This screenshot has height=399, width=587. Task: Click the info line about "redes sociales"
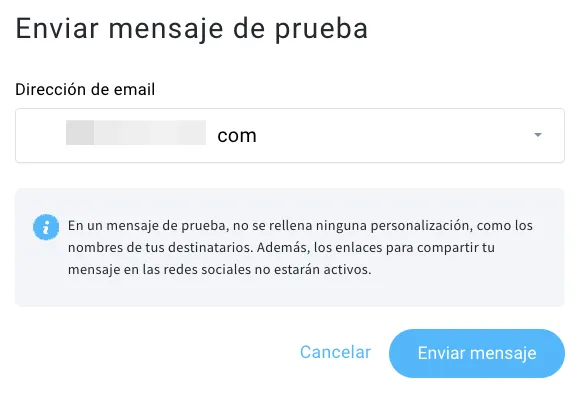coord(219,269)
